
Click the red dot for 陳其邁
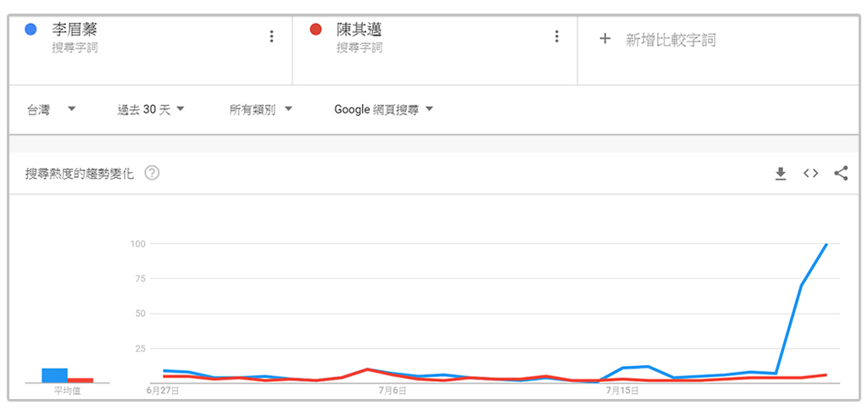tap(316, 30)
